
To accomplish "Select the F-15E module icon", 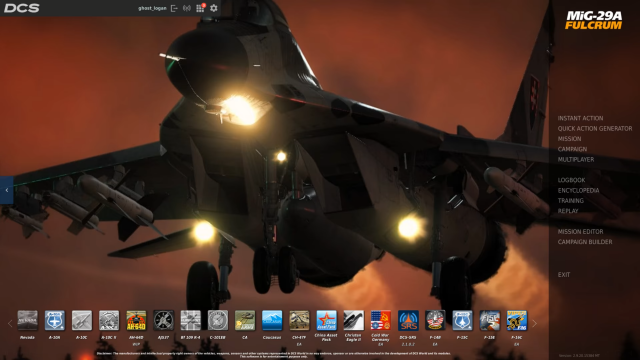I will click(489, 320).
